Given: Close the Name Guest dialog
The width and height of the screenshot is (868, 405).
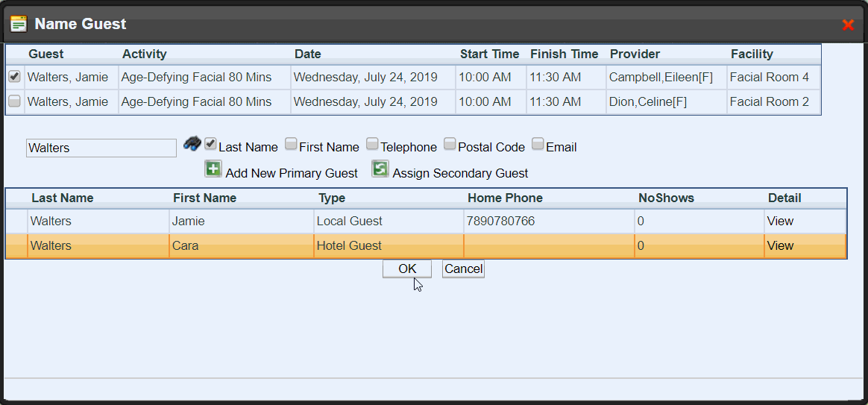Looking at the screenshot, I should 848,25.
